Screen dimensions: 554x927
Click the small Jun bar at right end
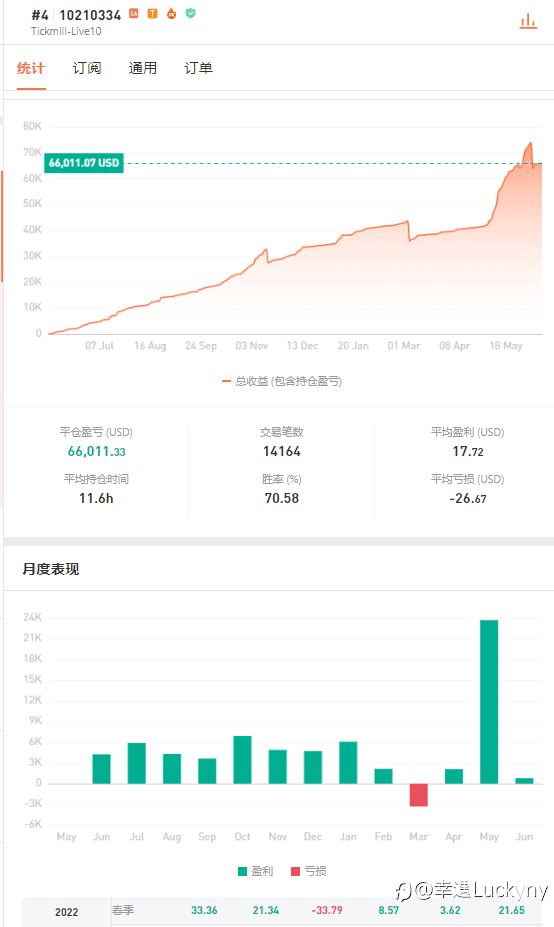click(x=524, y=781)
